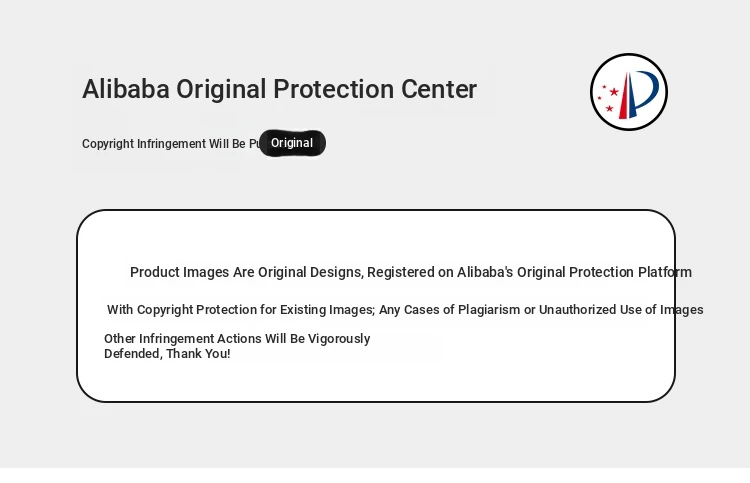Click the word "Protection" in the main heading
This screenshot has width=750, height=483.
(333, 89)
